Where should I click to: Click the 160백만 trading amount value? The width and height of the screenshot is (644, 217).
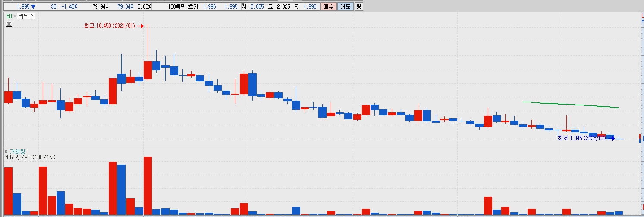point(177,7)
